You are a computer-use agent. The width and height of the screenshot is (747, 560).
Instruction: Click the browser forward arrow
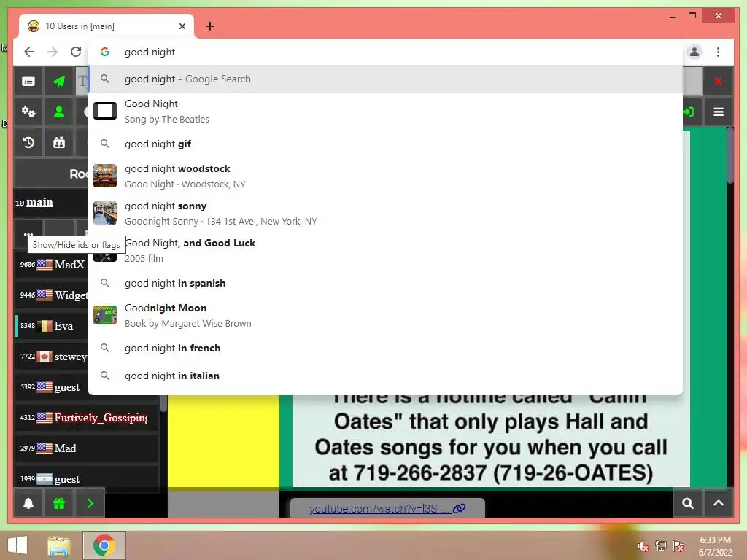pos(53,52)
